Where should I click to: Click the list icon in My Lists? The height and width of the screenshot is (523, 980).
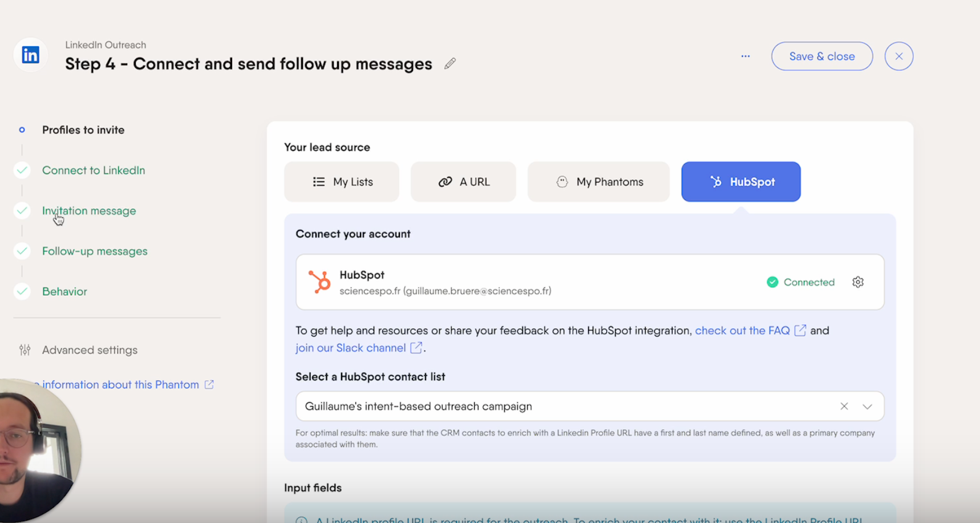click(x=319, y=182)
